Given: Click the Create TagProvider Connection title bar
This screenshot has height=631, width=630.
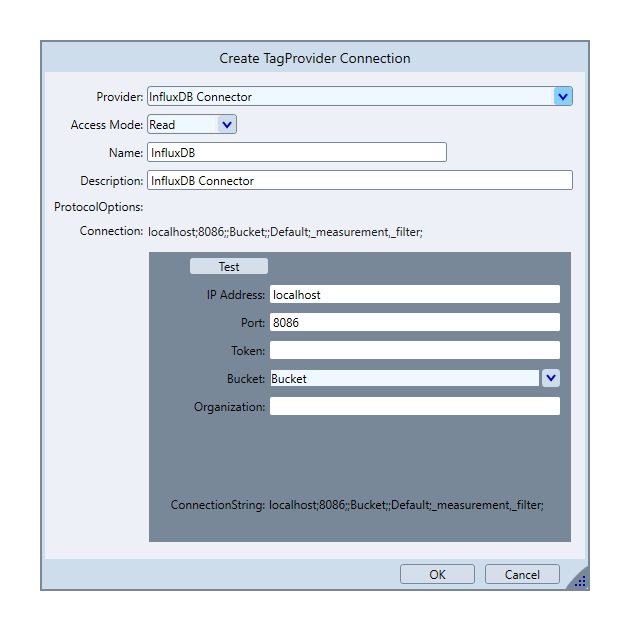Looking at the screenshot, I should point(315,58).
